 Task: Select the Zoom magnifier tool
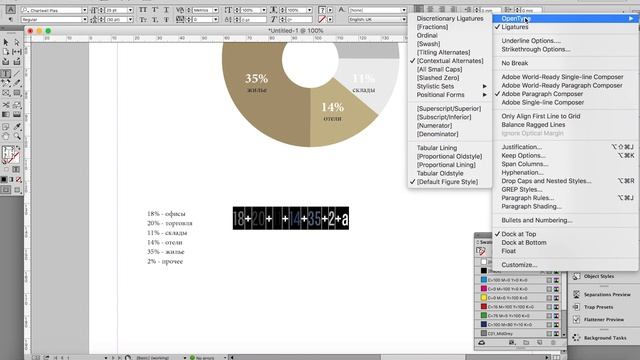17,137
